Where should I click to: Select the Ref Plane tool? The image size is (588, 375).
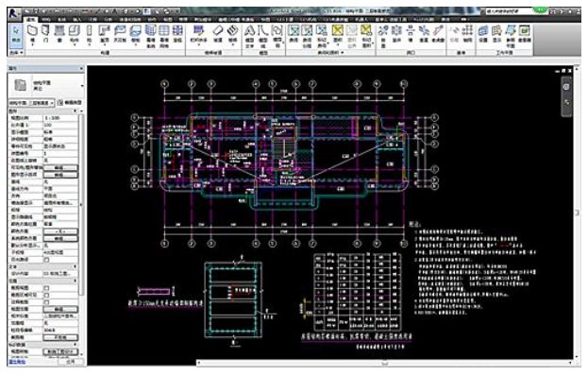(511, 36)
